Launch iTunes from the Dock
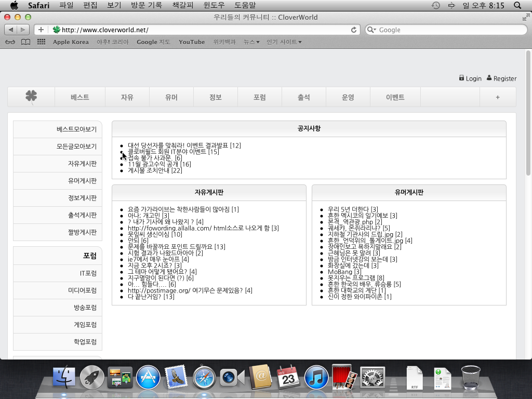The width and height of the screenshot is (532, 399). click(x=316, y=378)
